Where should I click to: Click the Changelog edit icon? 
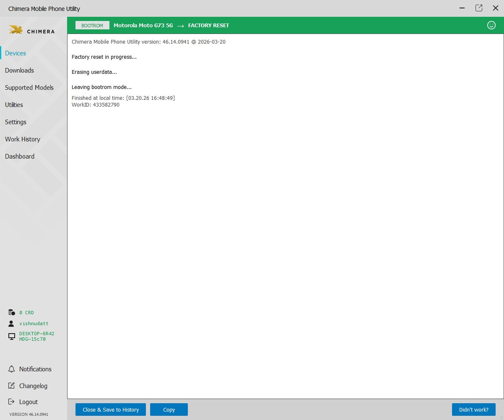pyautogui.click(x=12, y=386)
